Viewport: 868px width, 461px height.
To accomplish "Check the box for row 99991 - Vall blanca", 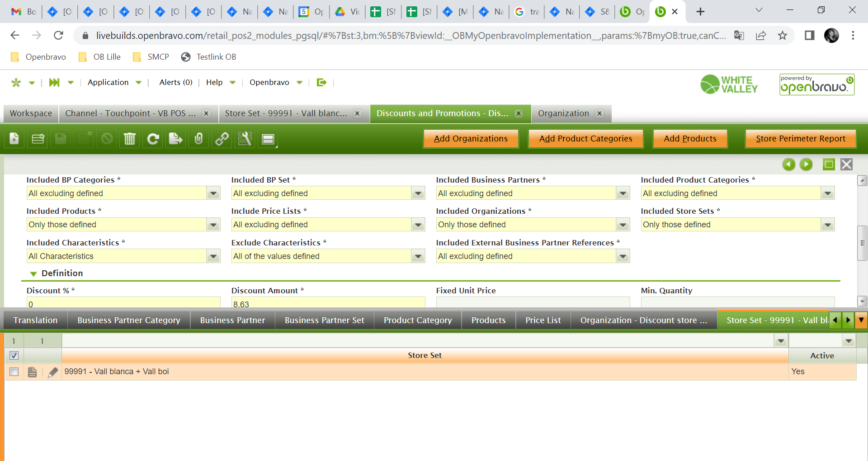I will tap(14, 372).
